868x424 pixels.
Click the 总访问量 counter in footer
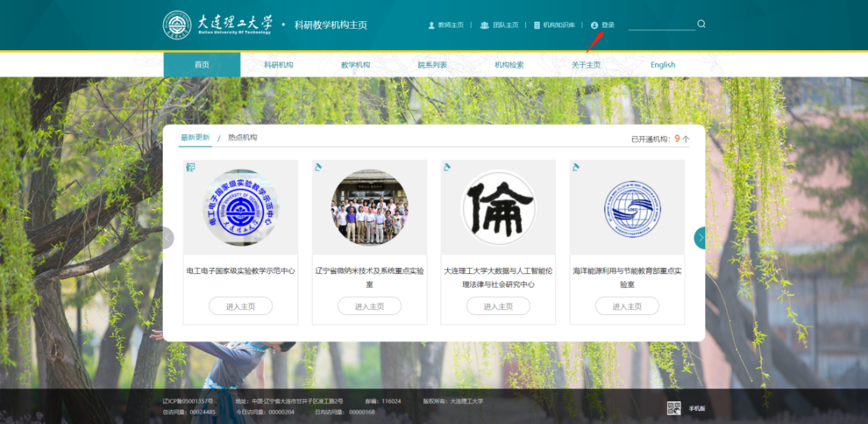[x=188, y=412]
